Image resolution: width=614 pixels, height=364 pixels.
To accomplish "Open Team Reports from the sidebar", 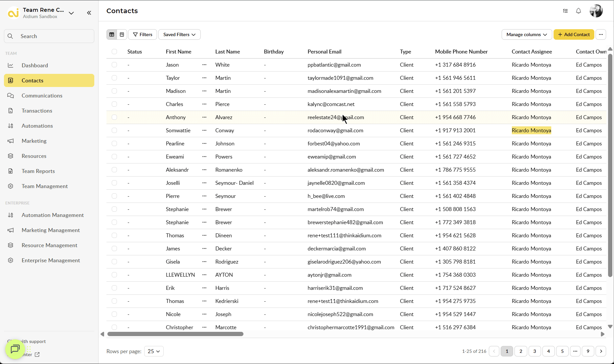I will coord(38,171).
